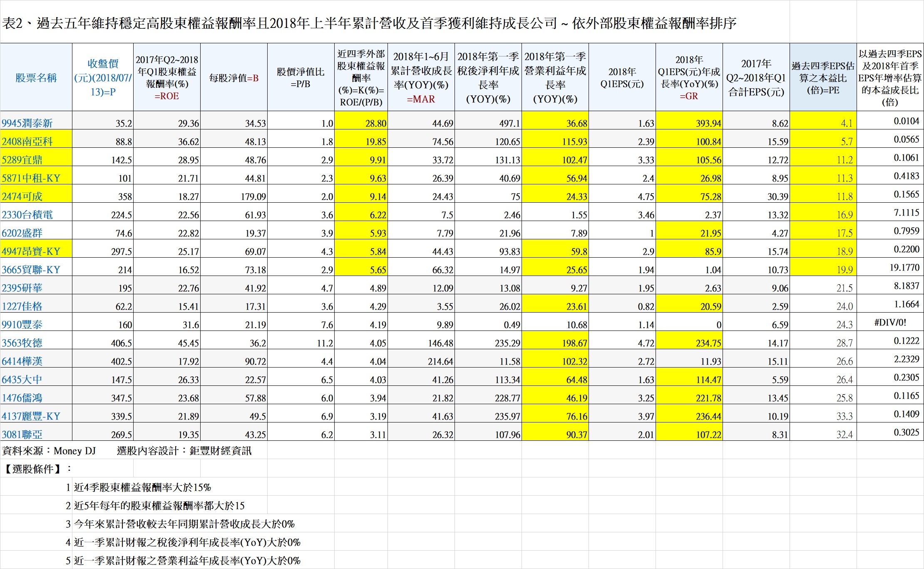Select the 6414樺漢 cell
924x569 pixels.
tap(36, 358)
